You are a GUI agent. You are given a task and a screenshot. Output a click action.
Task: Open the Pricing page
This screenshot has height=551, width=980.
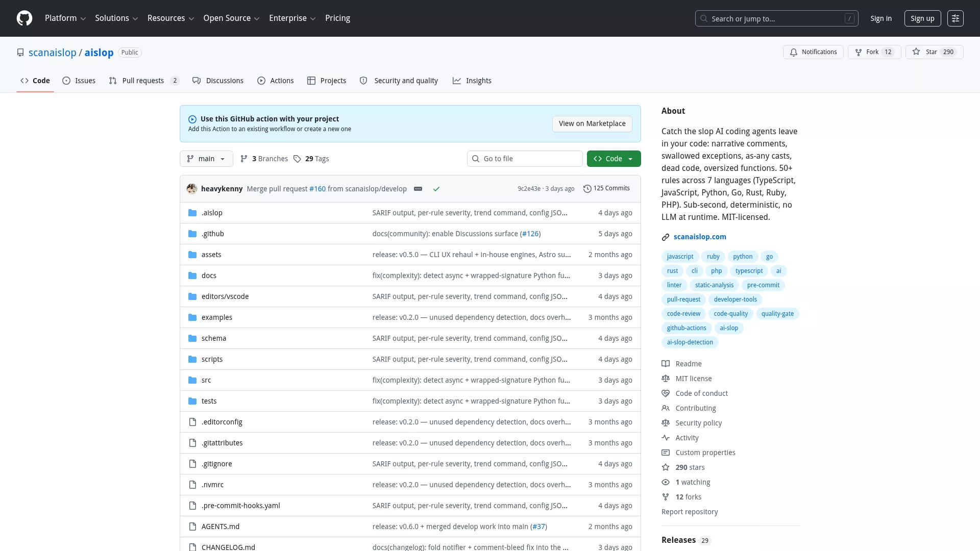[337, 18]
